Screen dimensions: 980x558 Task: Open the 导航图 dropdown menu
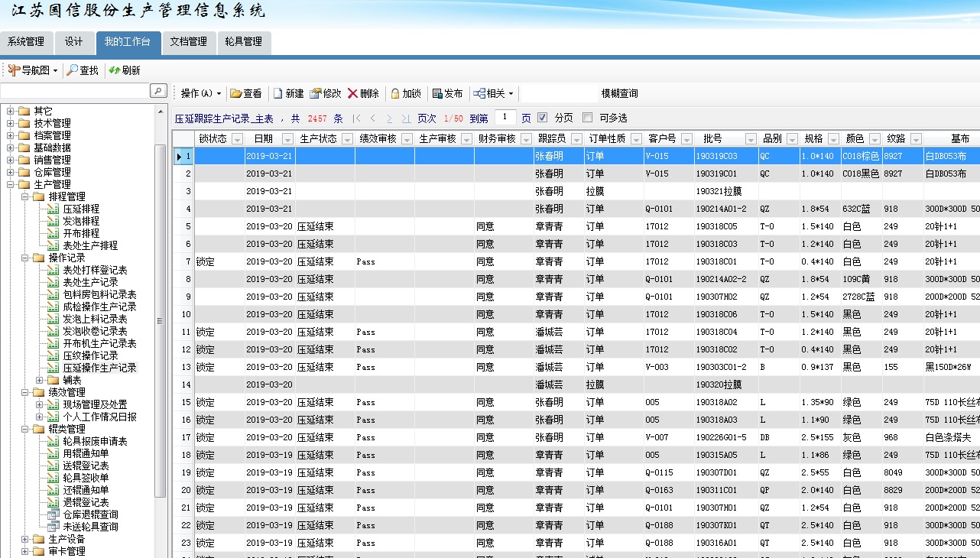pyautogui.click(x=34, y=70)
